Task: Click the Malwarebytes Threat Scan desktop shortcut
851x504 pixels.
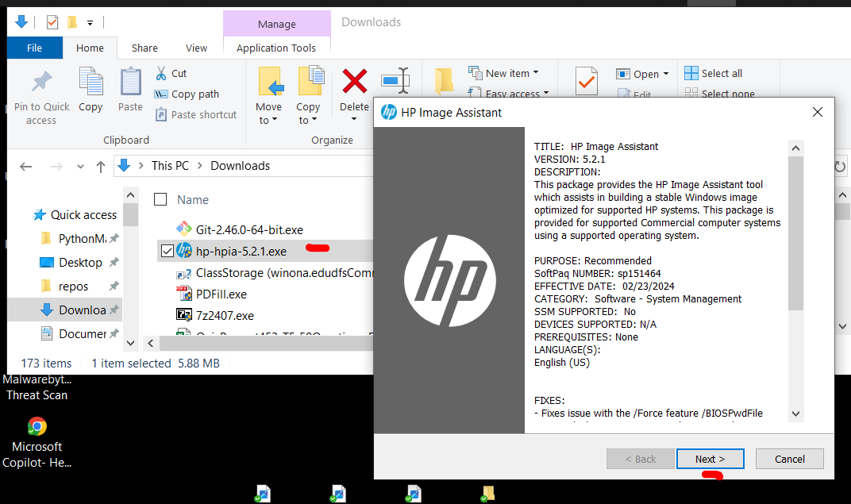Action: (x=37, y=387)
